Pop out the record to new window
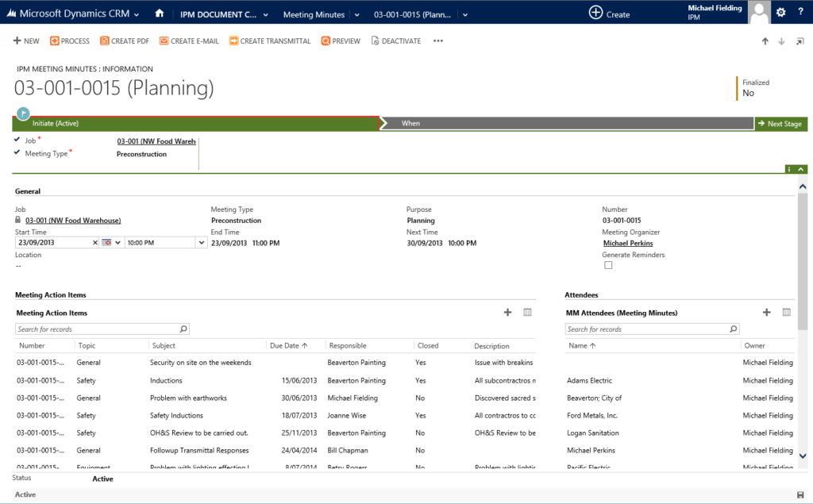This screenshot has height=504, width=813. (x=800, y=40)
